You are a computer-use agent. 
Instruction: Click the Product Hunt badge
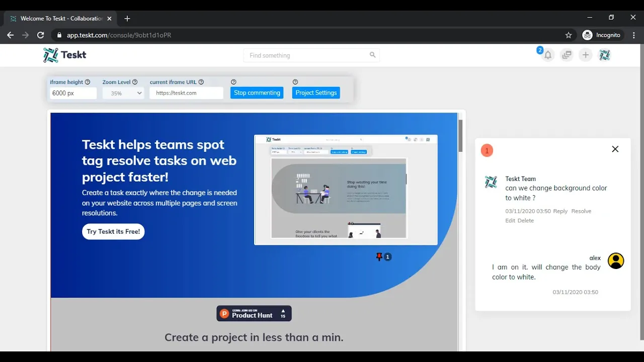pos(254,313)
